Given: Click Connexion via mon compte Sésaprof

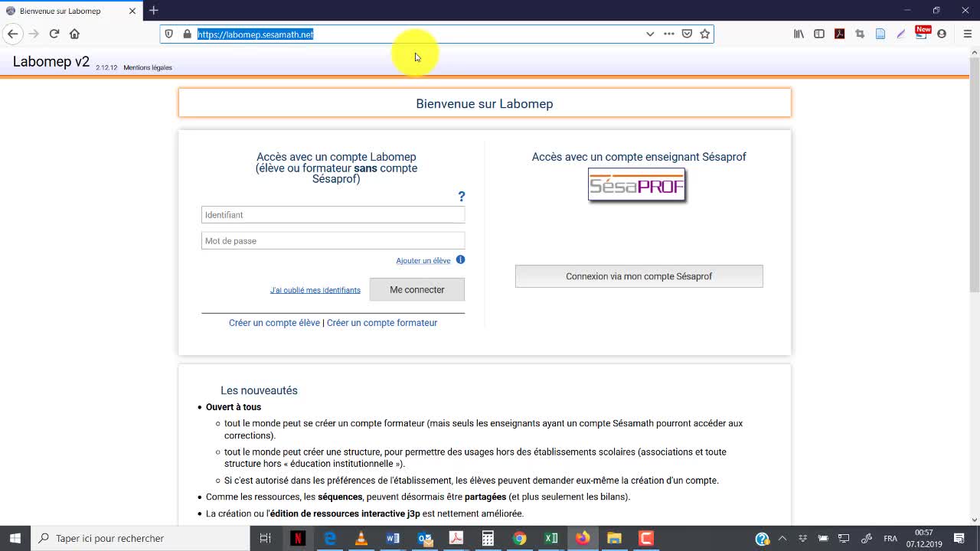Looking at the screenshot, I should click(639, 276).
